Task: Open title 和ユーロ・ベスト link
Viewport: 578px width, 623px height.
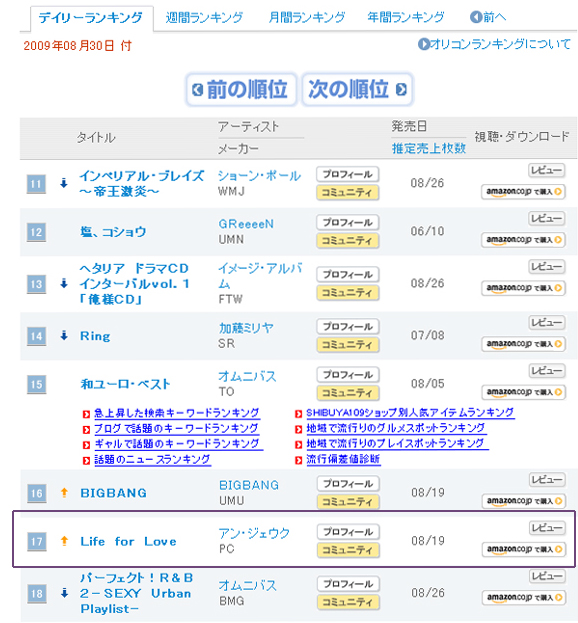Action: pyautogui.click(x=125, y=384)
